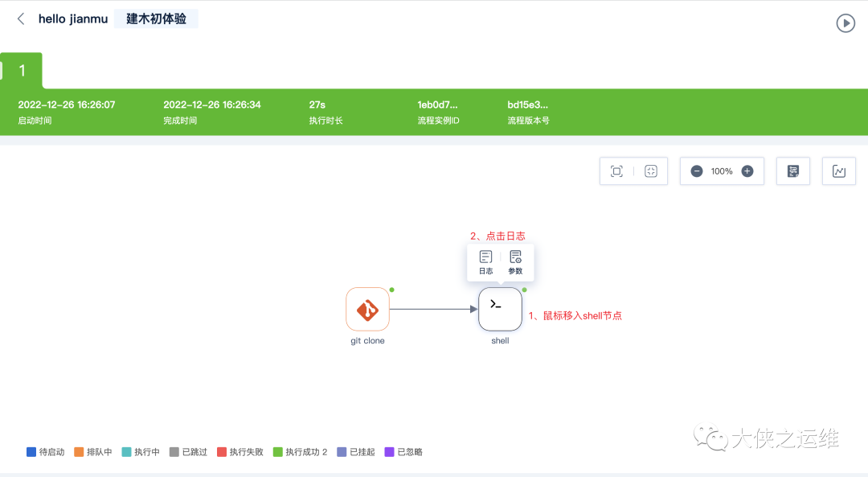868x477 pixels.
Task: Click start time 2022-12-26 16:26:07
Action: pyautogui.click(x=67, y=105)
